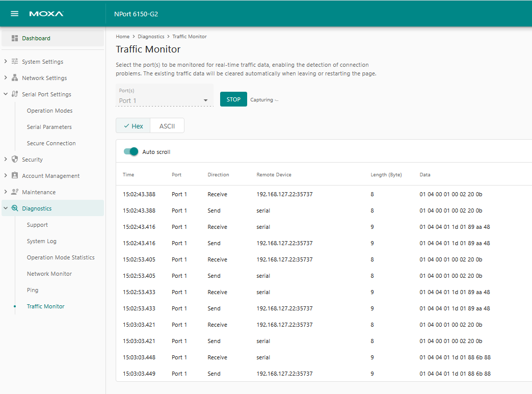
Task: Switch data view to ASCII
Action: pos(167,126)
